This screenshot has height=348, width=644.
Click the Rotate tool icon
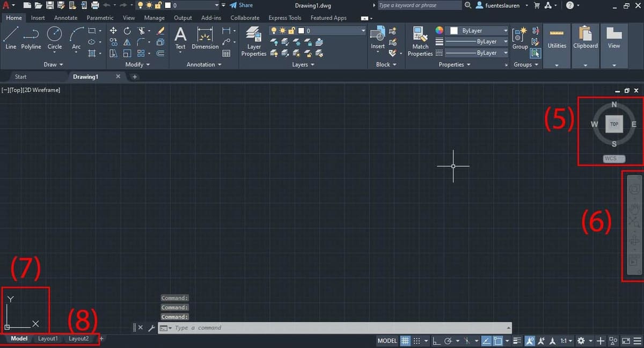pos(127,31)
